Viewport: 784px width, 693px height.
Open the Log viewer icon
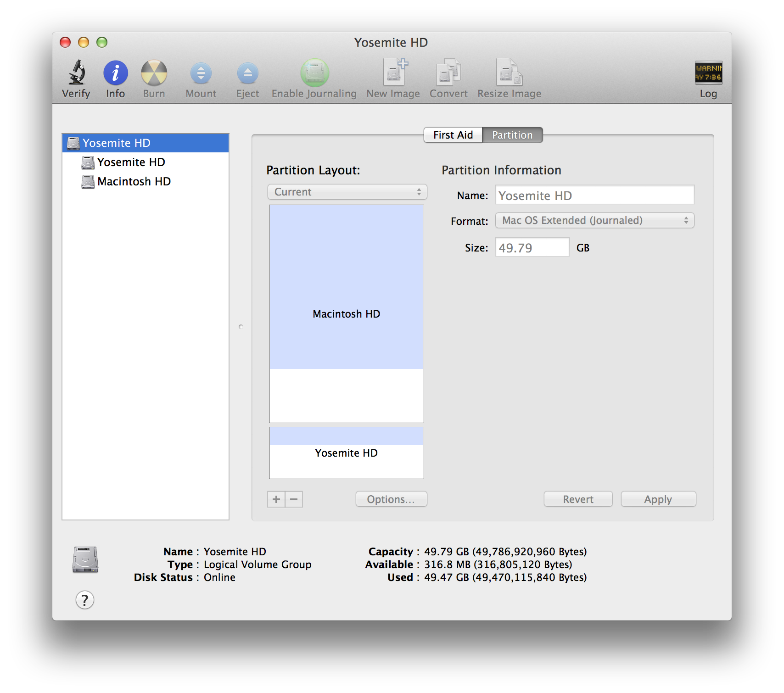708,73
